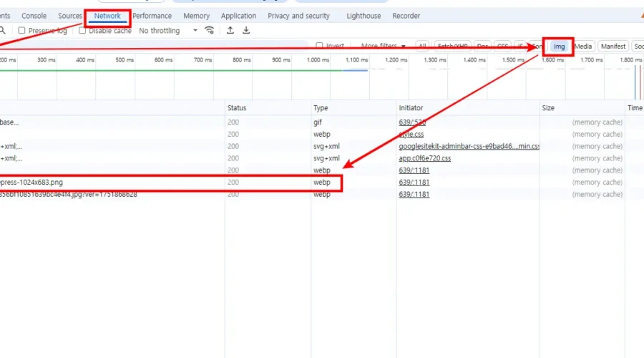Open the network search magnifier icon

tap(2, 30)
